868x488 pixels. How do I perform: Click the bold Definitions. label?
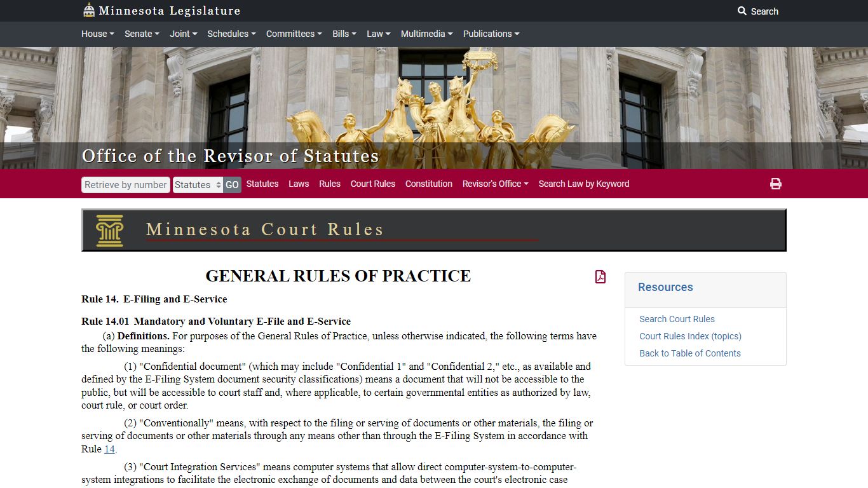[144, 336]
